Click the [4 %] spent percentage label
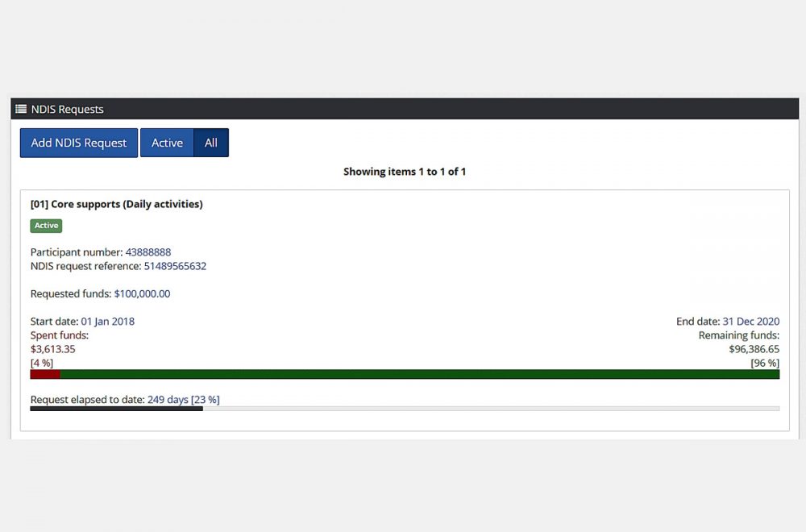 tap(42, 363)
